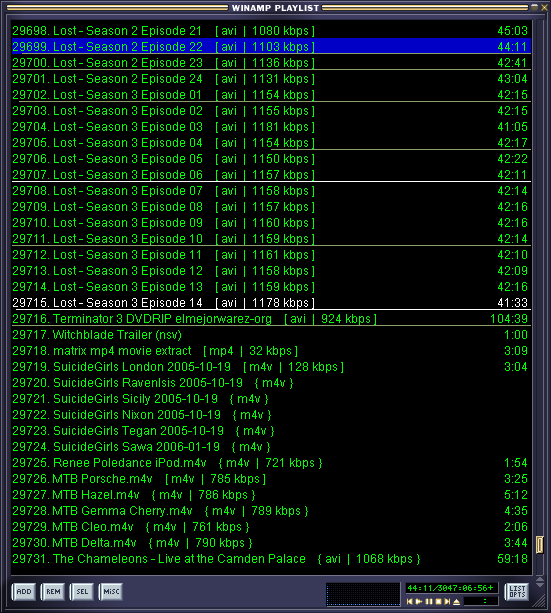This screenshot has width=551, height=613.
Task: Open the REM remove menu button
Action: pyautogui.click(x=53, y=591)
